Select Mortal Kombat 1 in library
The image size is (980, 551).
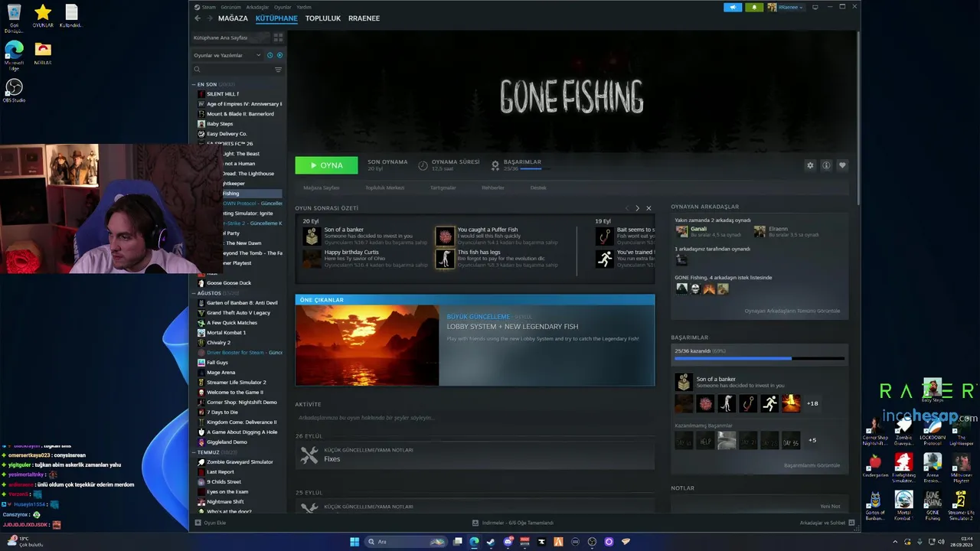[239, 333]
